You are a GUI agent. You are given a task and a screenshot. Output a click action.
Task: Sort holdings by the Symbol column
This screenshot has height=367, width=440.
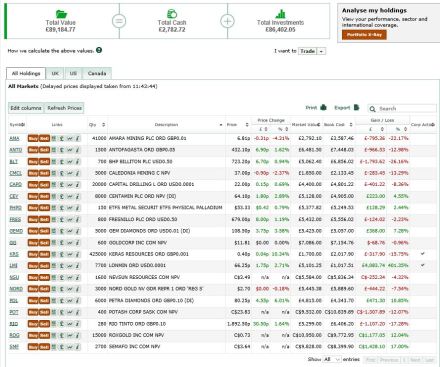[x=17, y=125]
